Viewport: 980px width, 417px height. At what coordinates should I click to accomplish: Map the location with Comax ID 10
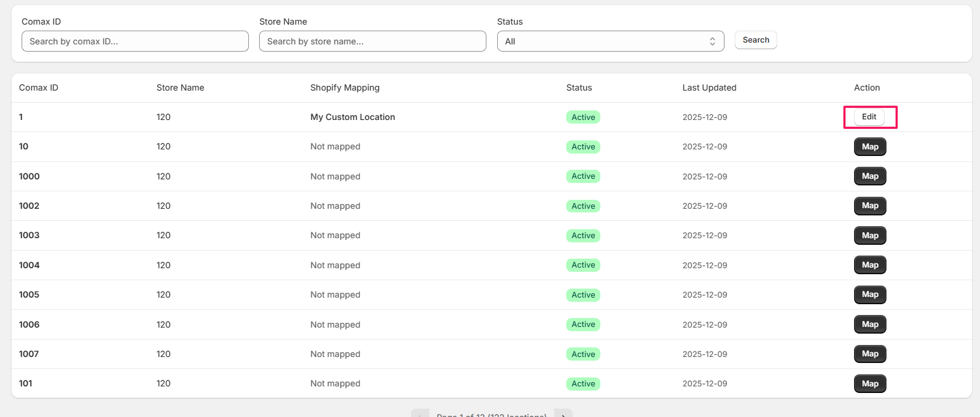pos(870,147)
